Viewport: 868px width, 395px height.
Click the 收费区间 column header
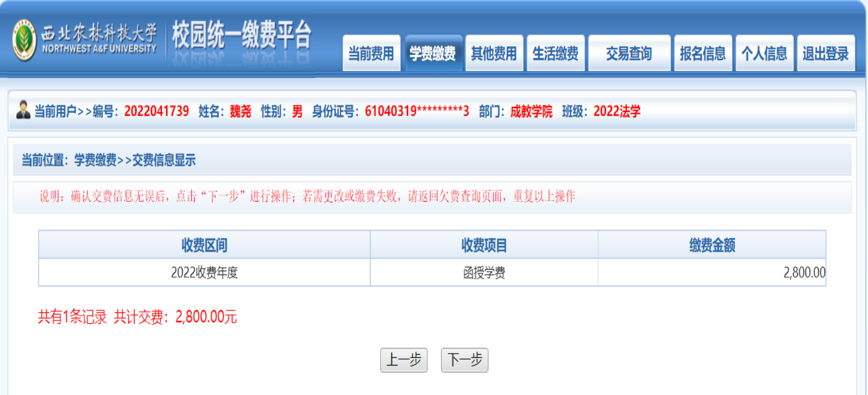click(x=204, y=245)
